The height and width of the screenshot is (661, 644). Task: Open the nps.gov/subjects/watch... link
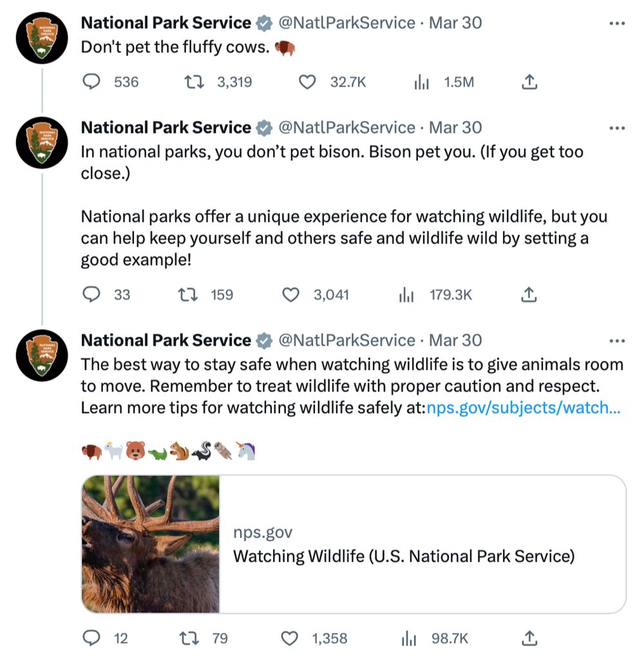tap(524, 408)
